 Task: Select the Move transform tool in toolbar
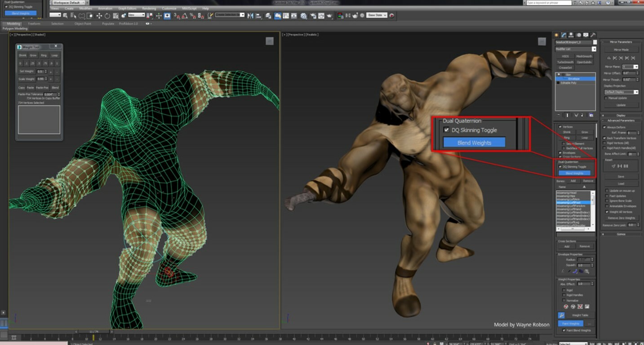click(x=99, y=15)
